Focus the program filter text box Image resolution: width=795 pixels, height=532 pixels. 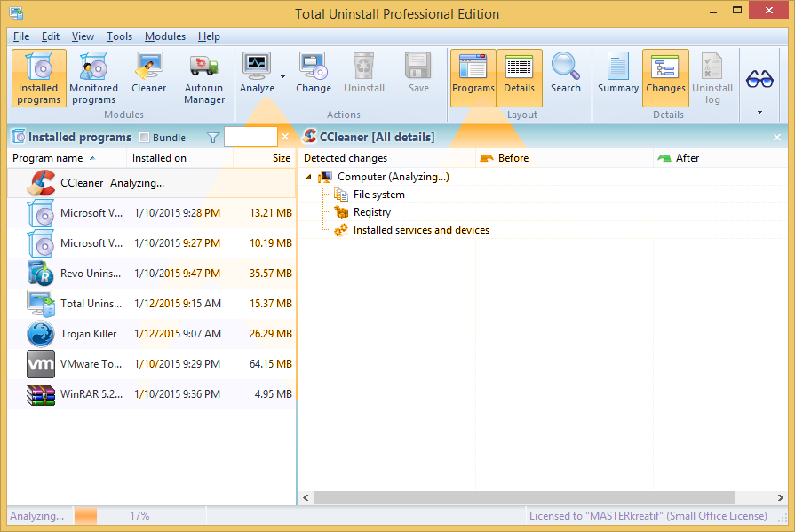tap(250, 137)
